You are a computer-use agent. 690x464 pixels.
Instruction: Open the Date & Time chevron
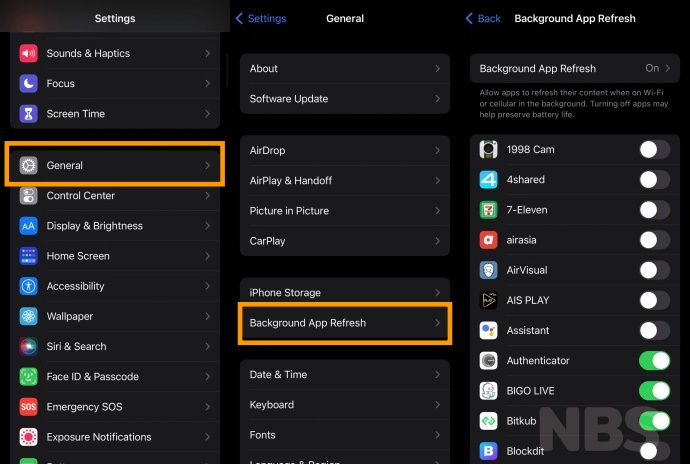point(437,375)
